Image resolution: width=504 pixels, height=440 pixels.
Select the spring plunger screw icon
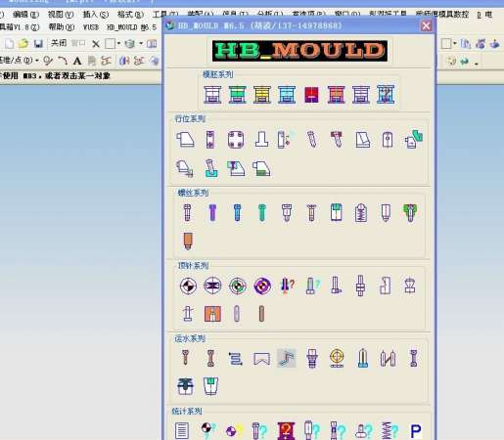coord(361,212)
